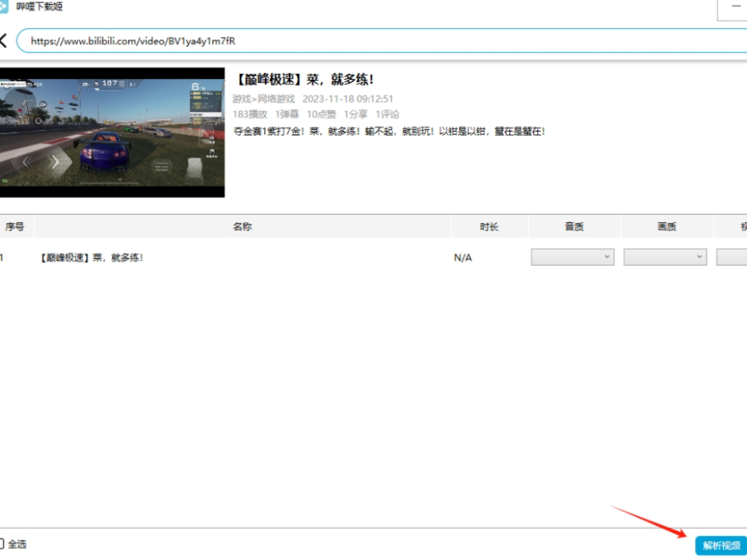Click the N/A duration cell
The width and height of the screenshot is (747, 560).
463,257
